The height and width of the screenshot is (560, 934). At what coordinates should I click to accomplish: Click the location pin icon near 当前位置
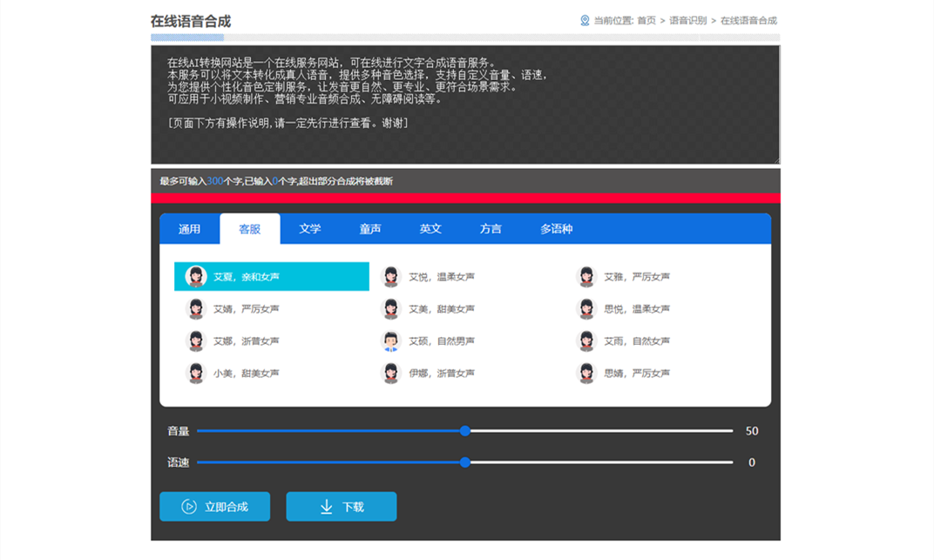585,20
